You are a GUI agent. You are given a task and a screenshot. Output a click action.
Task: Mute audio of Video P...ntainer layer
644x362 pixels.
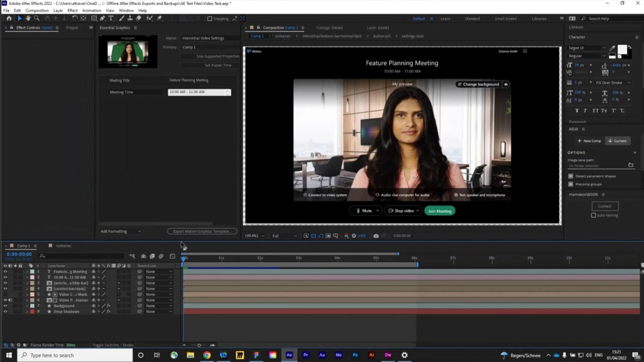(x=10, y=300)
